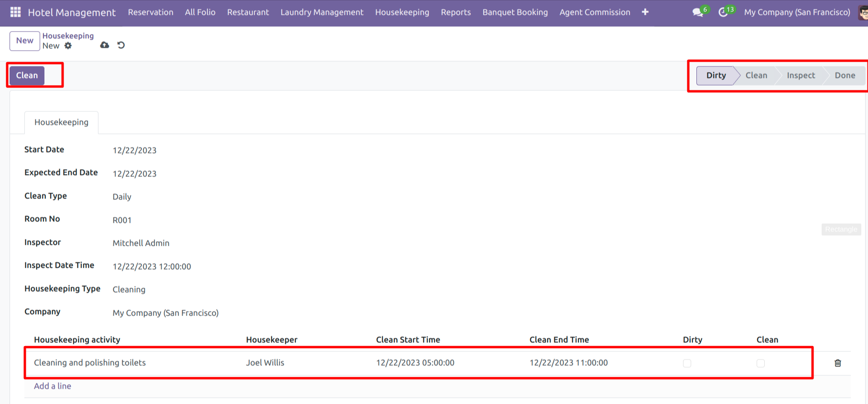The width and height of the screenshot is (868, 404).
Task: Tick the Clean checkbox in activity row
Action: coord(760,363)
